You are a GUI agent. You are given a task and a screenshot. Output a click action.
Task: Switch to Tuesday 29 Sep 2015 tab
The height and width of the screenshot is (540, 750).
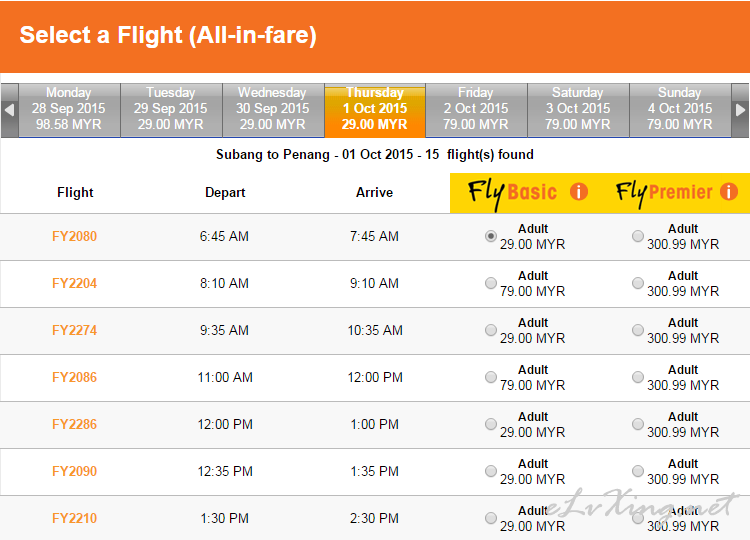point(171,110)
